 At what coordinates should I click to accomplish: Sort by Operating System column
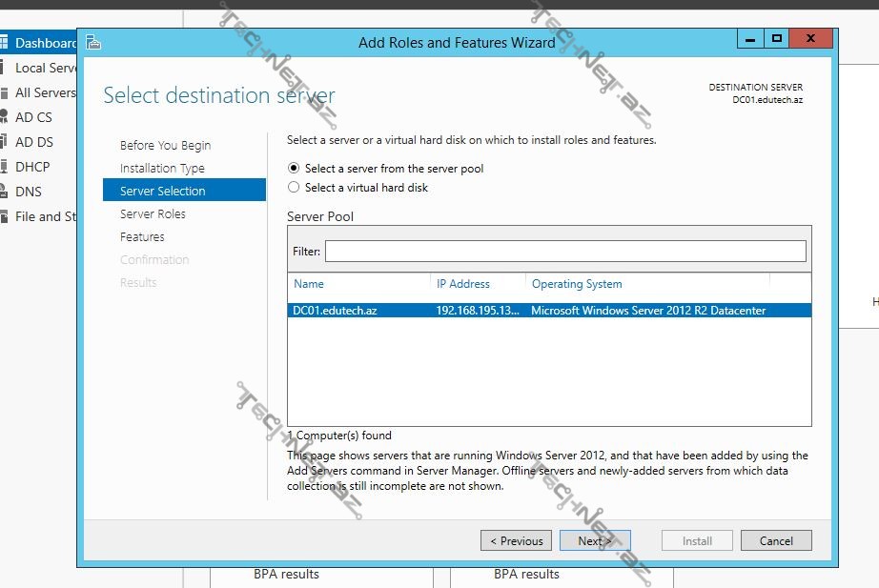[576, 284]
